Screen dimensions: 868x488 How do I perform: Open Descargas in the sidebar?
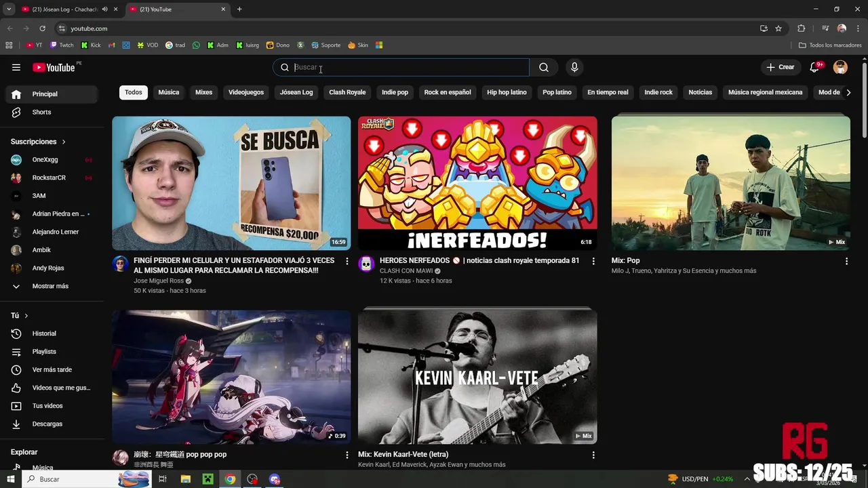[52, 424]
